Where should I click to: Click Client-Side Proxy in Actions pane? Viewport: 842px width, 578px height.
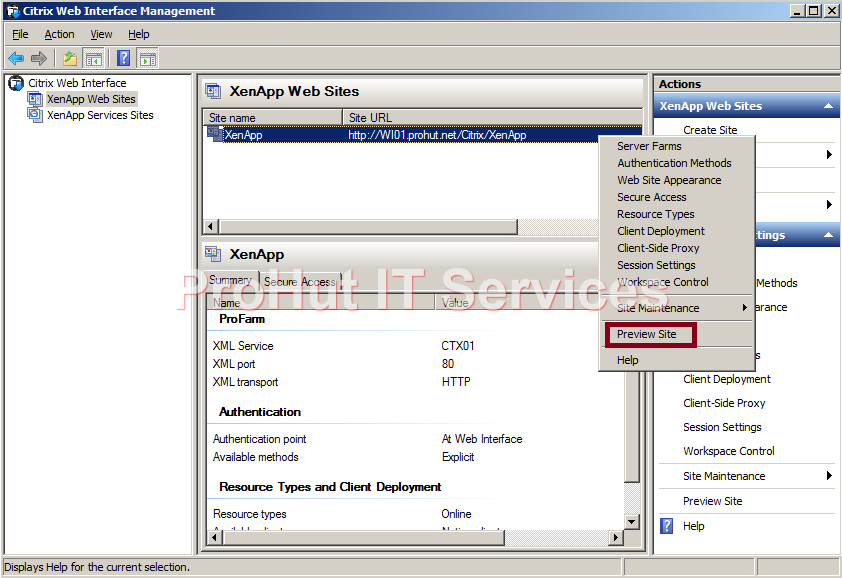(x=724, y=403)
